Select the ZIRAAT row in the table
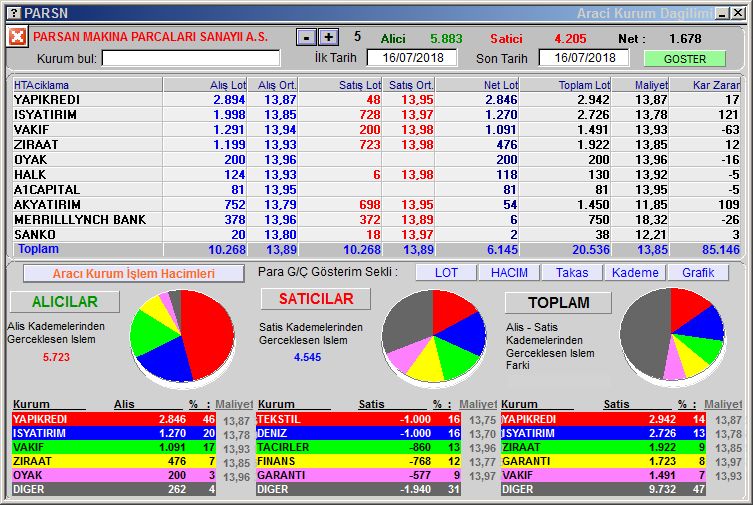 [377, 144]
